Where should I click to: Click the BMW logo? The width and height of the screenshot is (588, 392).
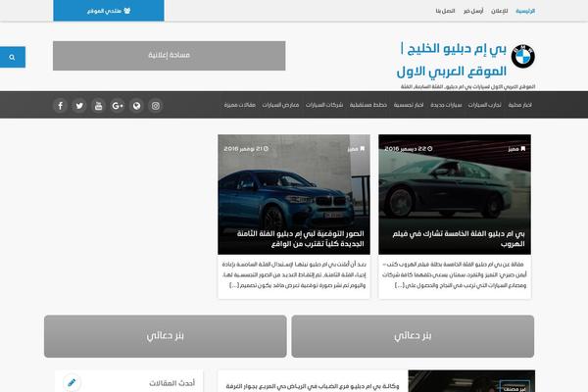point(523,56)
